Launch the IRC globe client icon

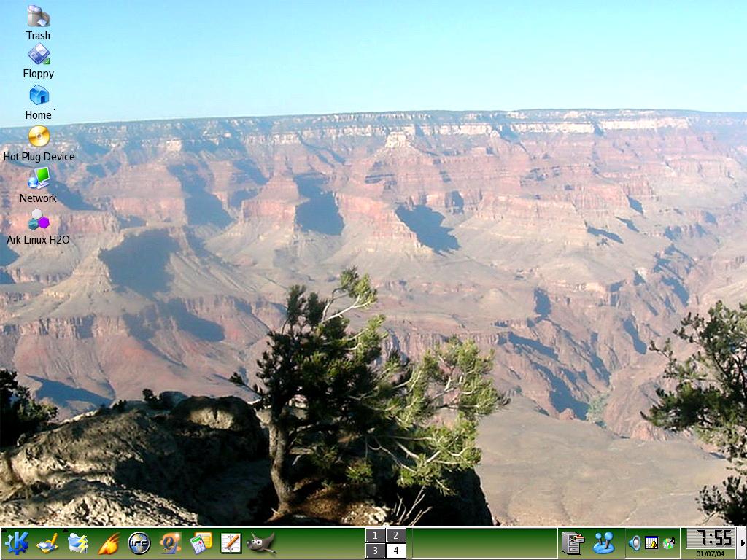tap(139, 543)
